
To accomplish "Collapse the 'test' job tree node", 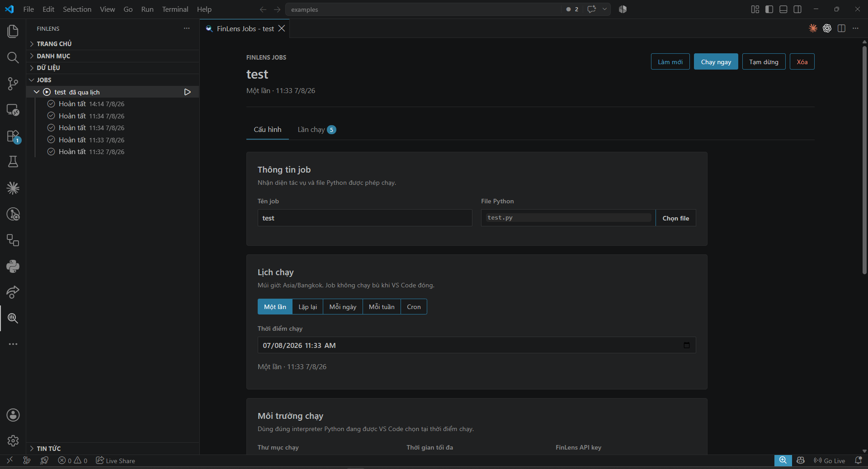I will (x=37, y=92).
